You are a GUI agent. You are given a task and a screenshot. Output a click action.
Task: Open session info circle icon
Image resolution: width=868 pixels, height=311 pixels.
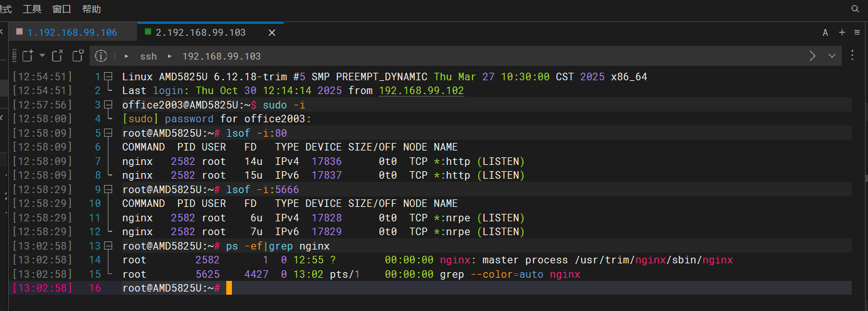tap(101, 56)
